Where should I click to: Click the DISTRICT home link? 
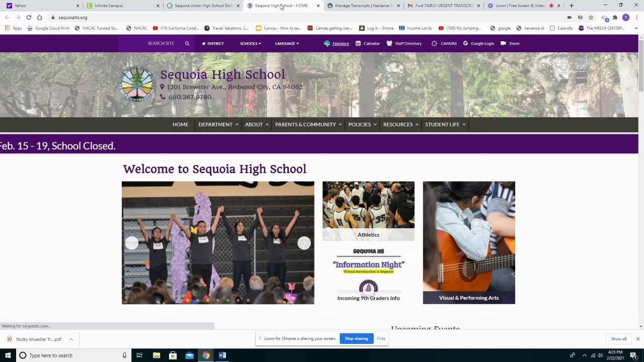pos(213,43)
